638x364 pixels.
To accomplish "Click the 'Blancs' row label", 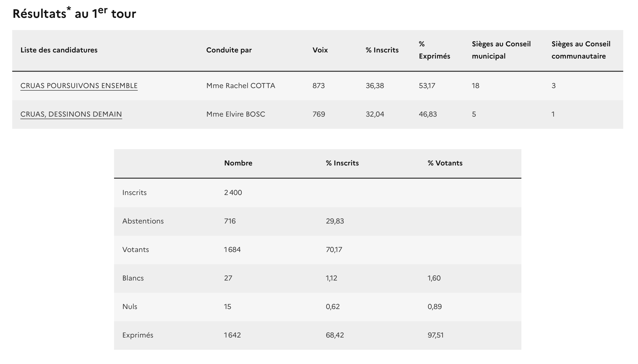I will (x=133, y=278).
